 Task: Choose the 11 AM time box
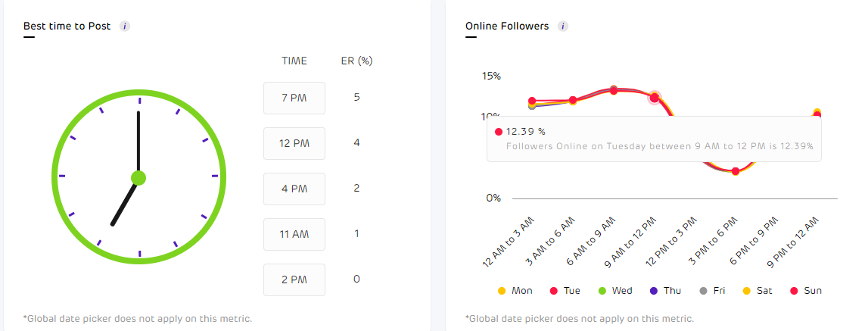click(x=294, y=234)
